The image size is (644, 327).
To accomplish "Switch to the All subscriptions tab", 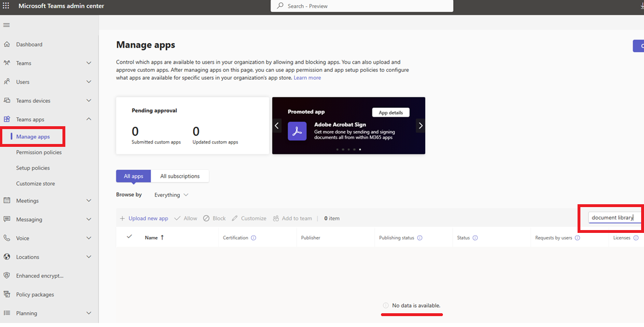I will (x=180, y=176).
